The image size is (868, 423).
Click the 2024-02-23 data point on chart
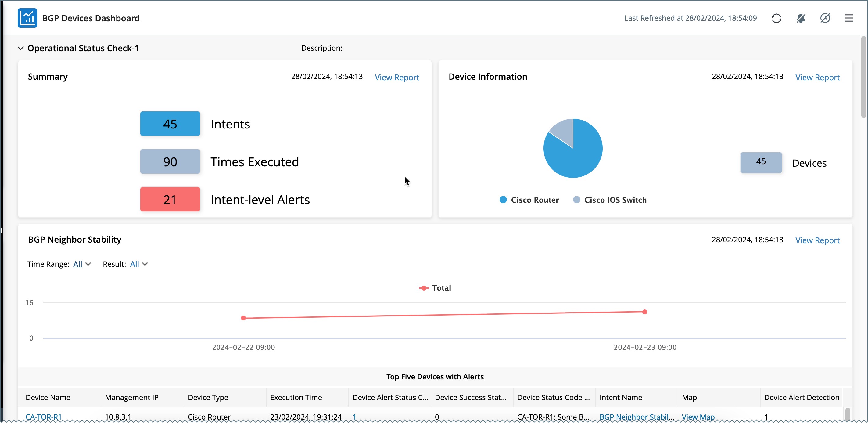(x=645, y=312)
